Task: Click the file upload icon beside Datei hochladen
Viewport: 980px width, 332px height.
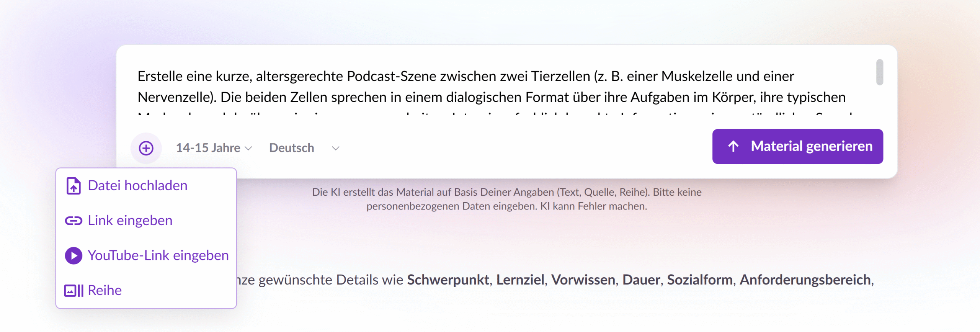Action: (x=73, y=186)
